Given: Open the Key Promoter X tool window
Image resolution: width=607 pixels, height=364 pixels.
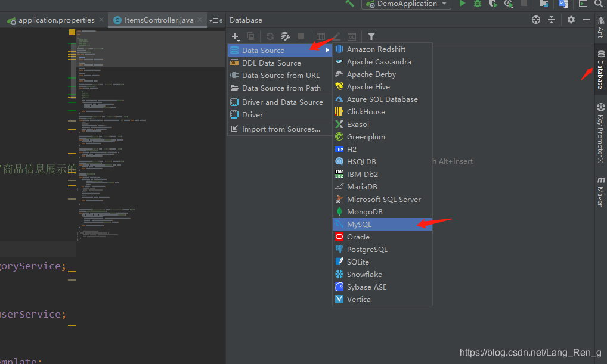Looking at the screenshot, I should [601, 133].
